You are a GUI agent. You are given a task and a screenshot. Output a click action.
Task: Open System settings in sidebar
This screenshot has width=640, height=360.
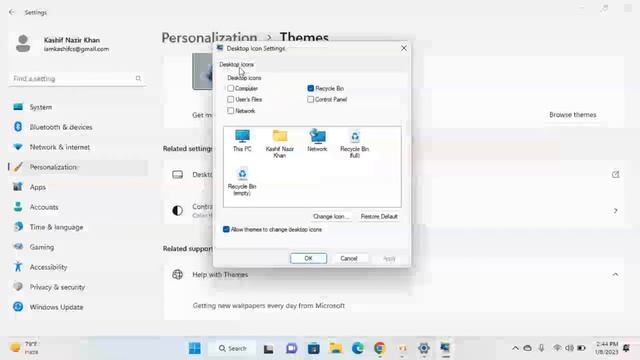click(x=78, y=107)
